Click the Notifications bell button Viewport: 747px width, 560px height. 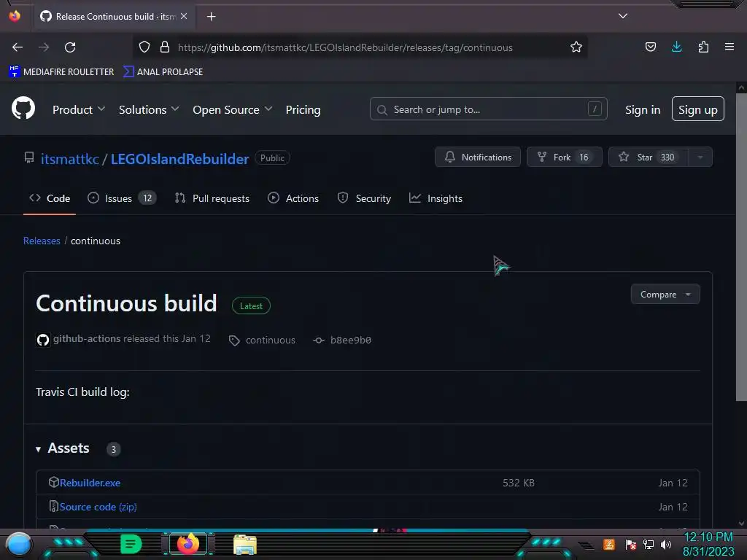478,157
